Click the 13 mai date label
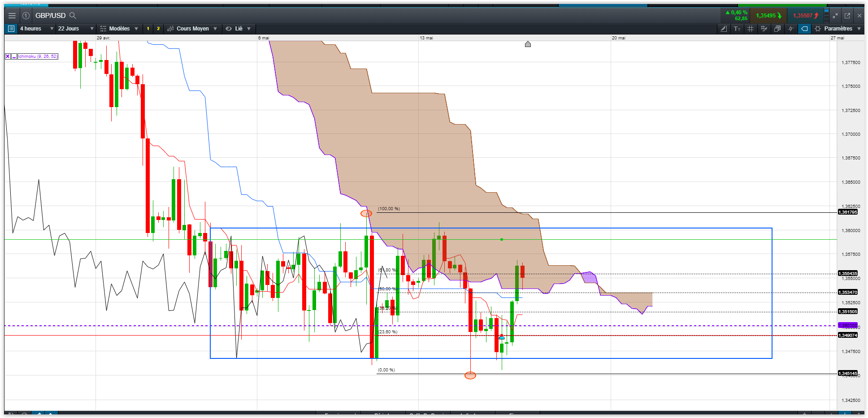 coord(426,38)
